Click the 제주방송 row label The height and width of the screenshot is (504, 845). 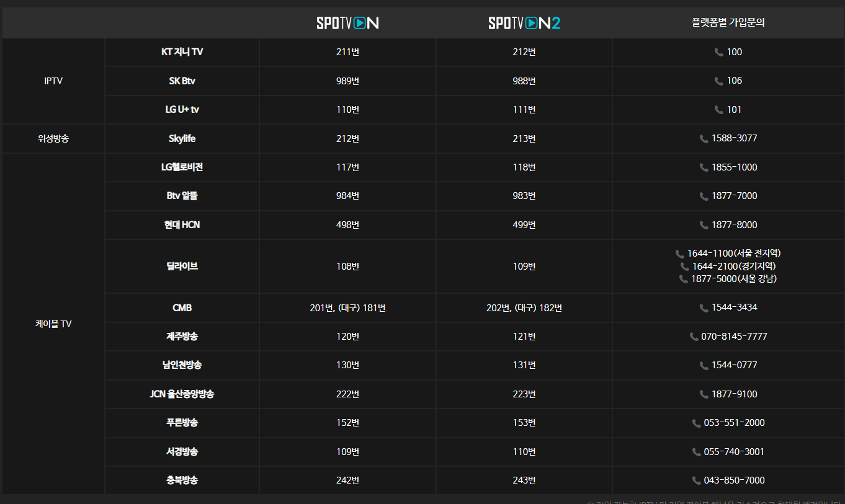click(x=182, y=337)
